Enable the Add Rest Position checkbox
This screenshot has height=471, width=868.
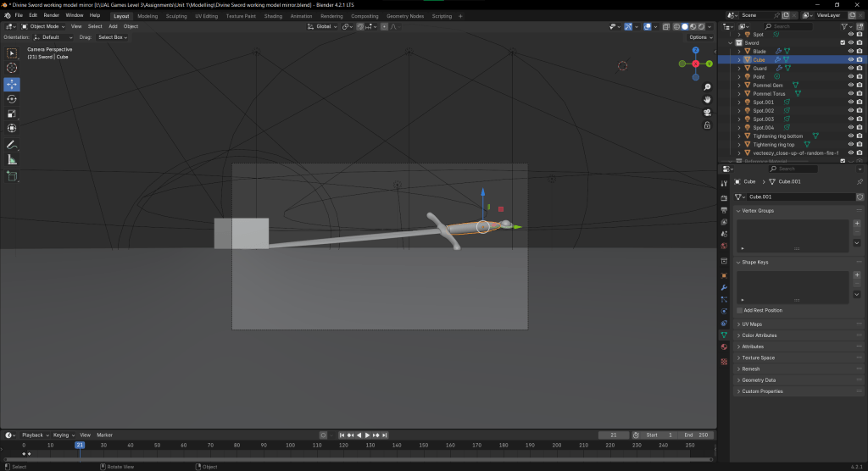point(739,310)
